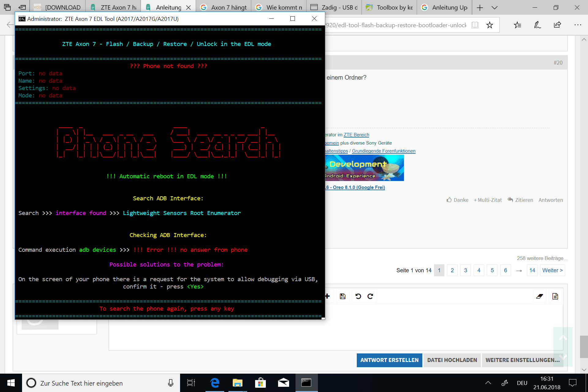This screenshot has height=392, width=588.
Task: Open the Mail app from taskbar
Action: pyautogui.click(x=283, y=383)
